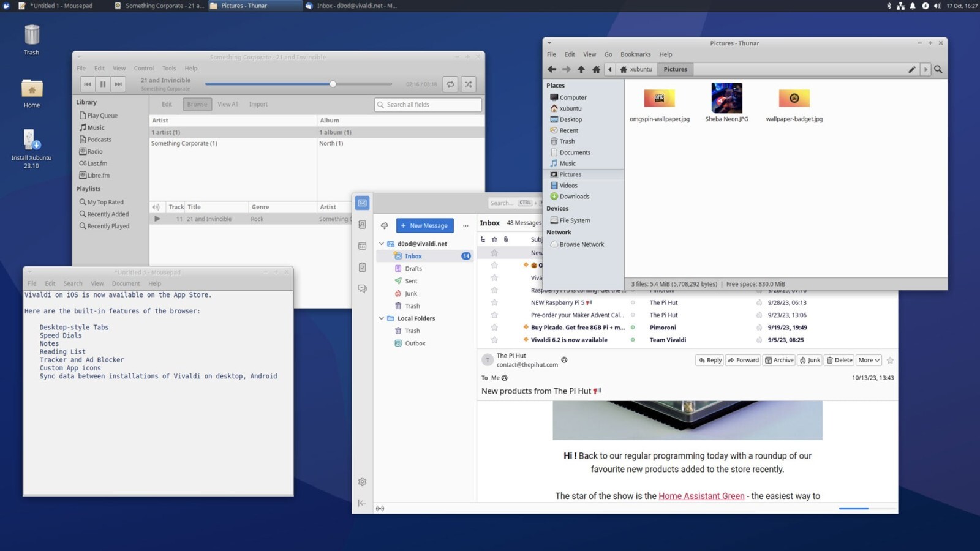Toggle shuffle in music player
The width and height of the screenshot is (980, 551).
(x=469, y=84)
